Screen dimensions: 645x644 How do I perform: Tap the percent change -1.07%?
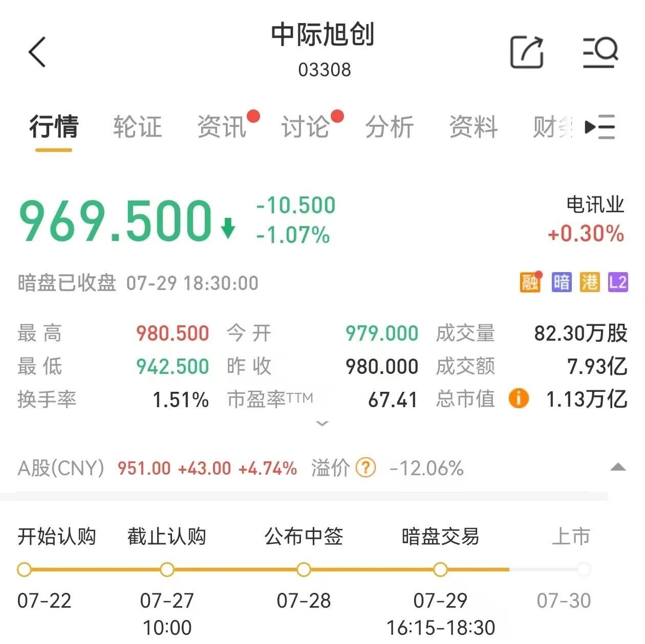[293, 235]
